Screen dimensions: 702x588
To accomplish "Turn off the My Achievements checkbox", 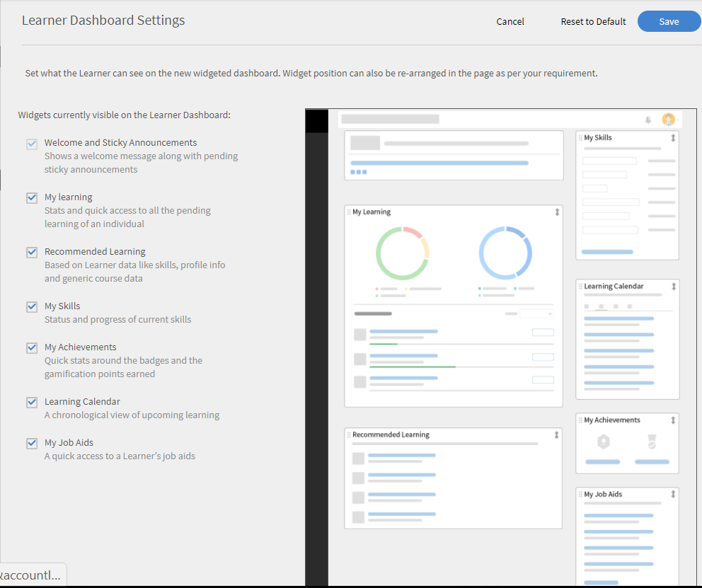I will pos(32,348).
